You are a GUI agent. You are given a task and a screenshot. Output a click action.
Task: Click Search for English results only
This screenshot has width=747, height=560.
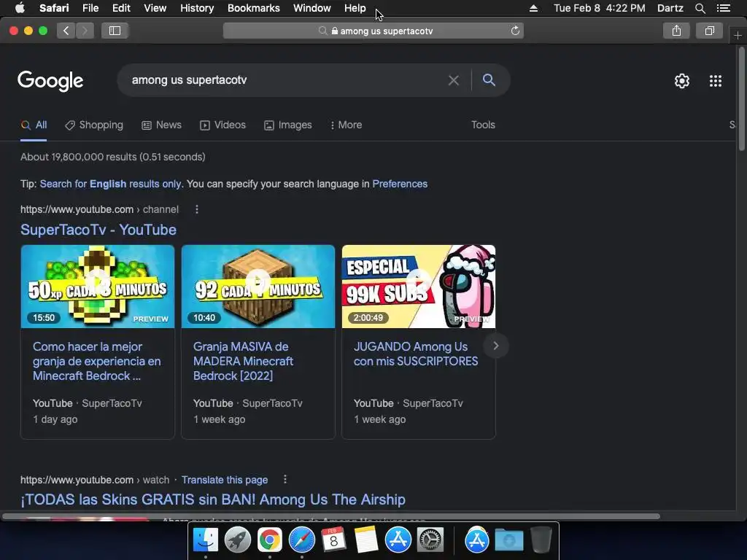[111, 184]
